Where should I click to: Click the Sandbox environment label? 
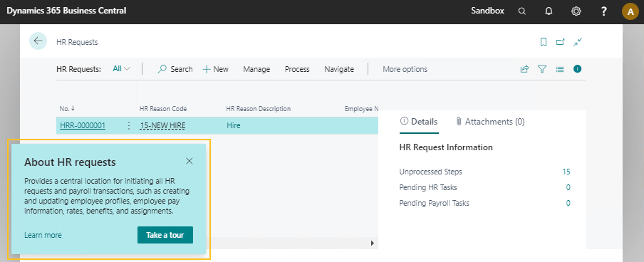click(487, 11)
